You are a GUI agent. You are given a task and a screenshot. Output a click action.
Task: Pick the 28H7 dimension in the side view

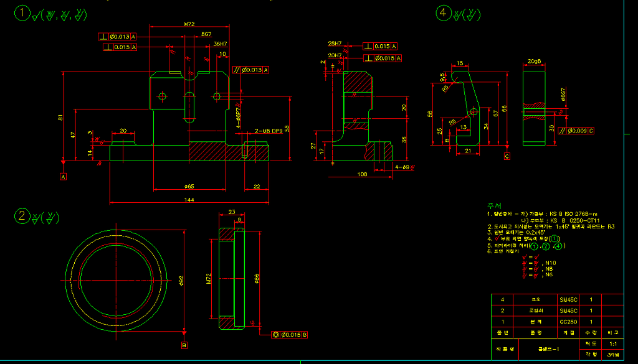coord(335,44)
